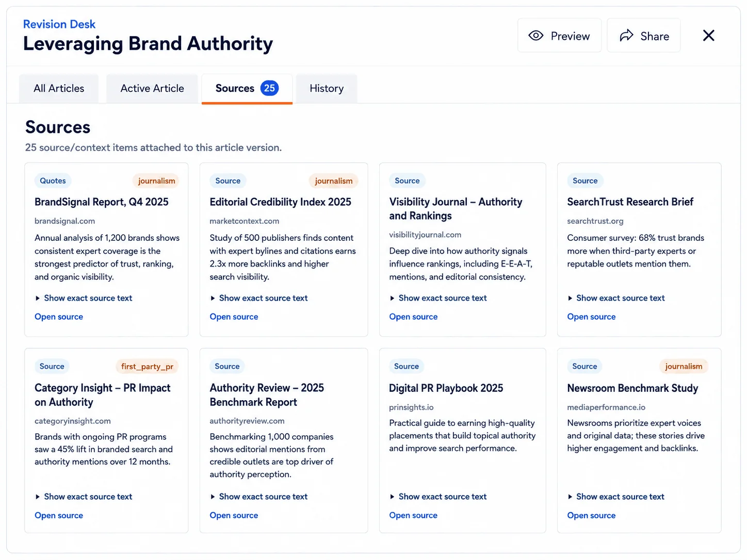Open source for Newsroom Benchmark Study

point(591,515)
